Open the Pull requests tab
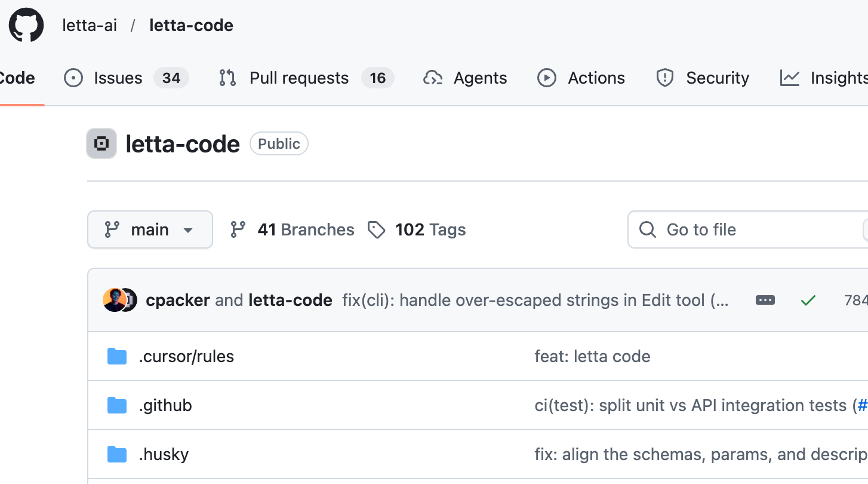 click(x=307, y=78)
